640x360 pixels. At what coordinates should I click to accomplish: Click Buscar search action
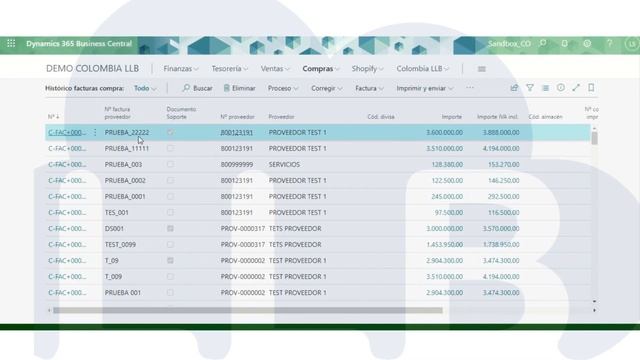[x=198, y=88]
